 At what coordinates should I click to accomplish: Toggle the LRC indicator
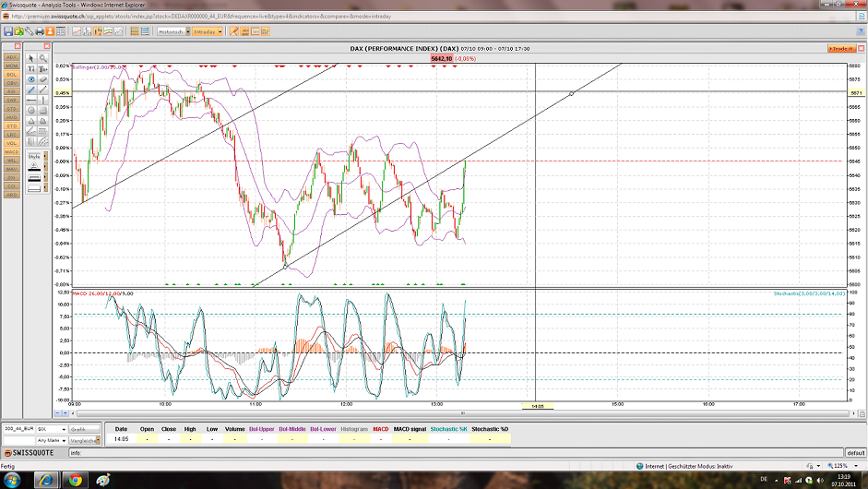pos(12,135)
